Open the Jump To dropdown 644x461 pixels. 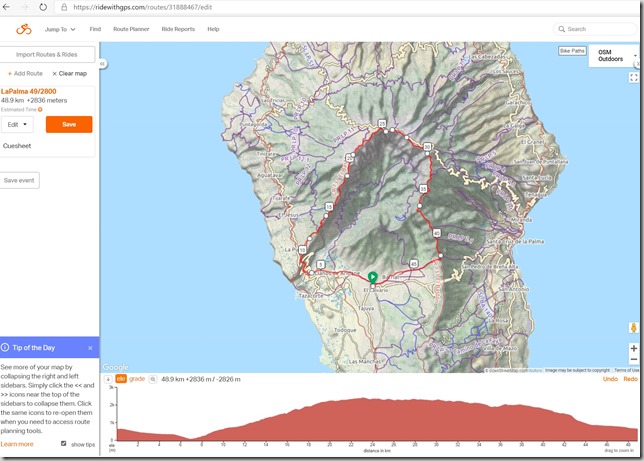tap(60, 29)
